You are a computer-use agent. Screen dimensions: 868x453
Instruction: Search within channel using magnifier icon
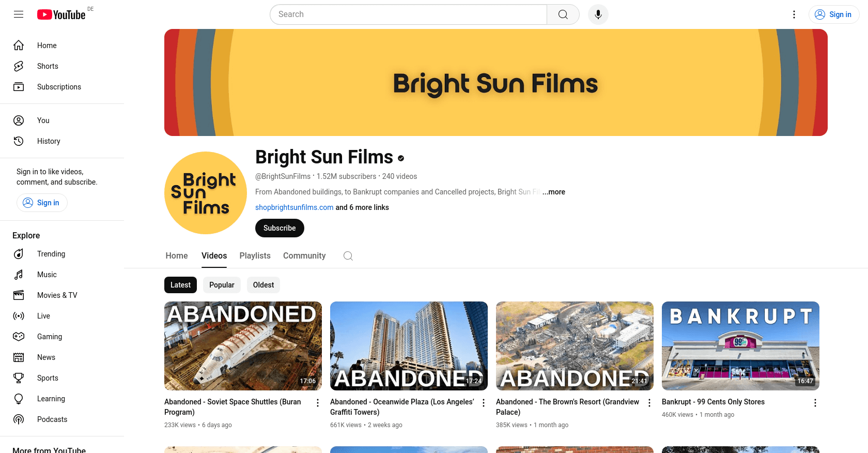click(348, 256)
